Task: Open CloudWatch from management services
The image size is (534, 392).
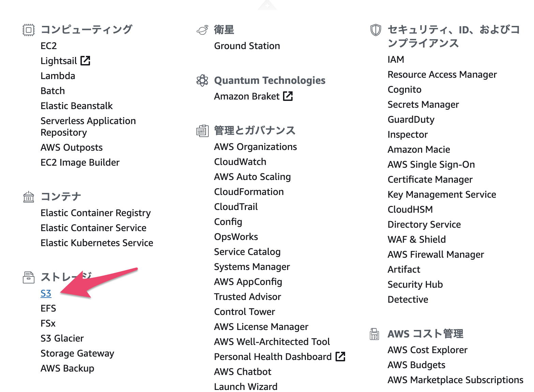Action: point(240,162)
